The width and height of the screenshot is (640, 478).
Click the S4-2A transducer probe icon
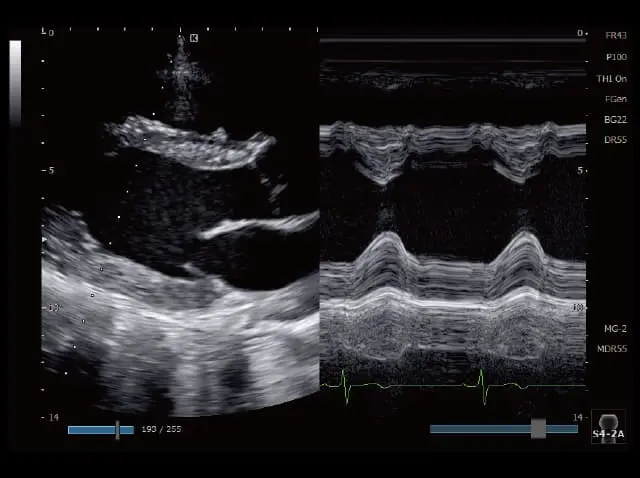(608, 425)
